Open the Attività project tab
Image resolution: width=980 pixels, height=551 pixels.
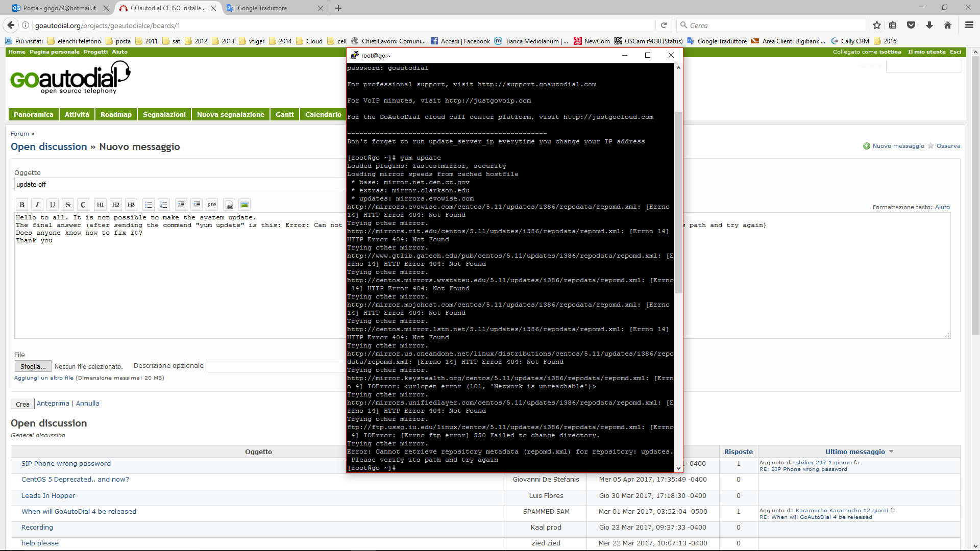(x=77, y=114)
